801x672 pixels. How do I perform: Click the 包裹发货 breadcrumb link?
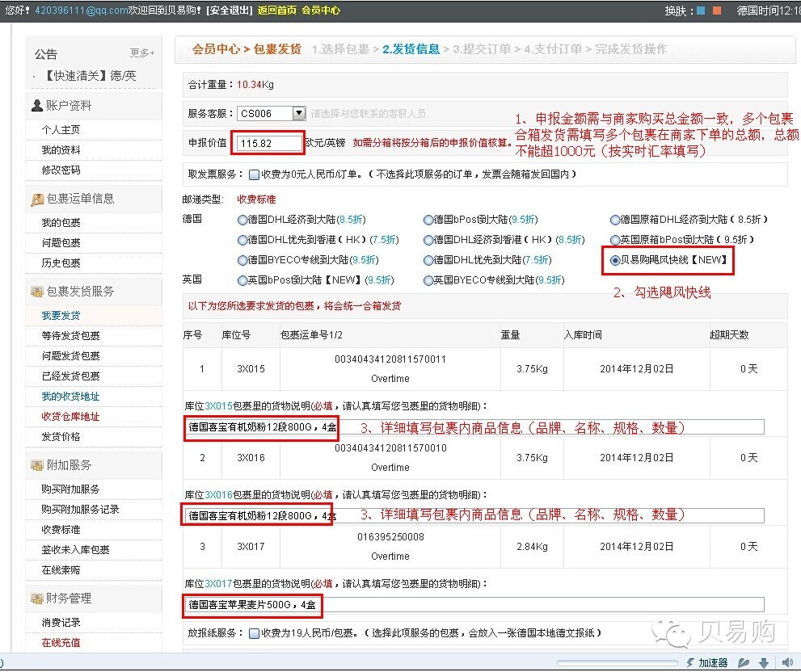pyautogui.click(x=277, y=49)
